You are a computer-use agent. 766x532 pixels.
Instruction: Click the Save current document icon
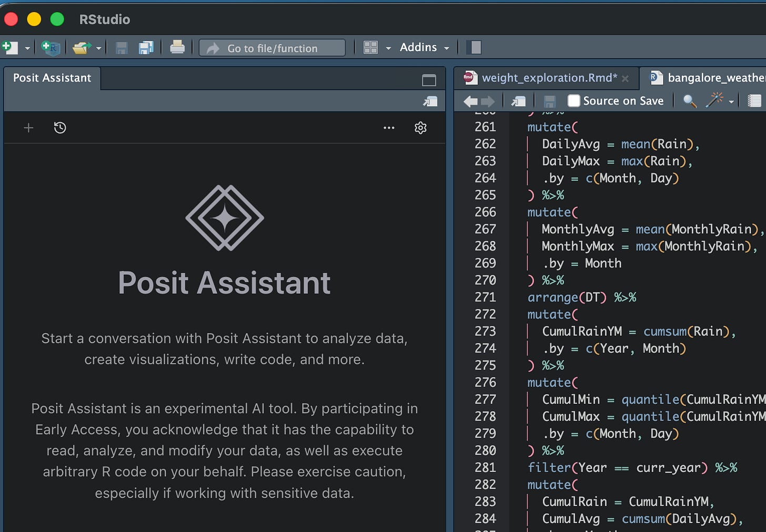[x=122, y=48]
